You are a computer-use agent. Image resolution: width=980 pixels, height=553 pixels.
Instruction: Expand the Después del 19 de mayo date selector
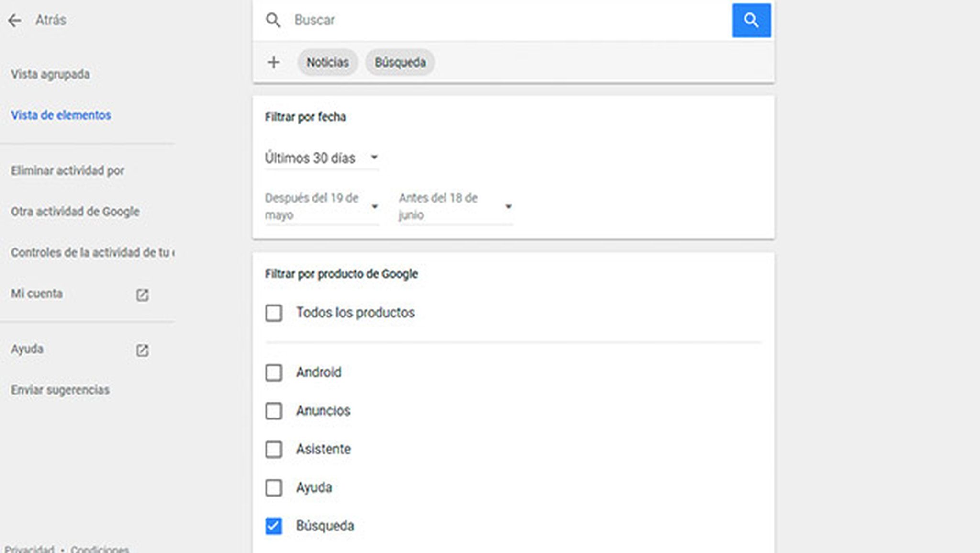tap(375, 206)
